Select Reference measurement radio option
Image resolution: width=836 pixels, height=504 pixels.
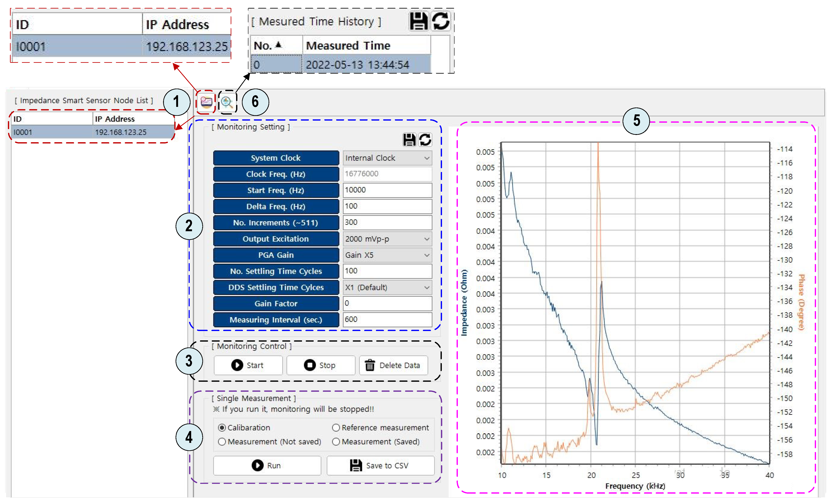point(336,427)
